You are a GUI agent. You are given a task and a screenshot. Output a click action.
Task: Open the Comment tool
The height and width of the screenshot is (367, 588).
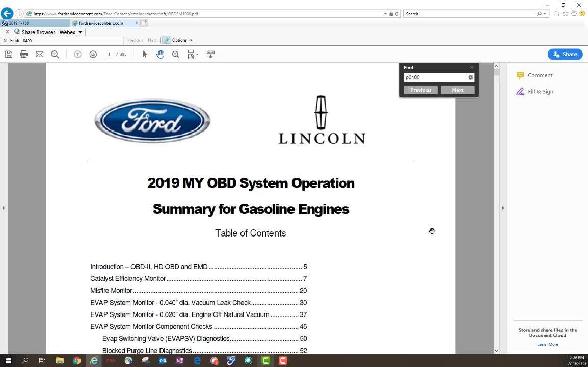[x=534, y=75]
